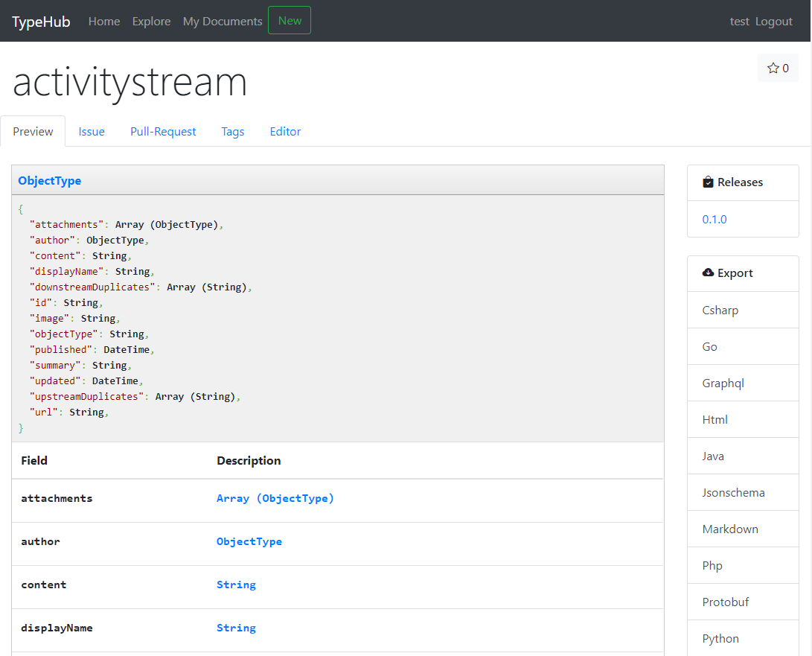Export as Protobuf

[x=743, y=602]
